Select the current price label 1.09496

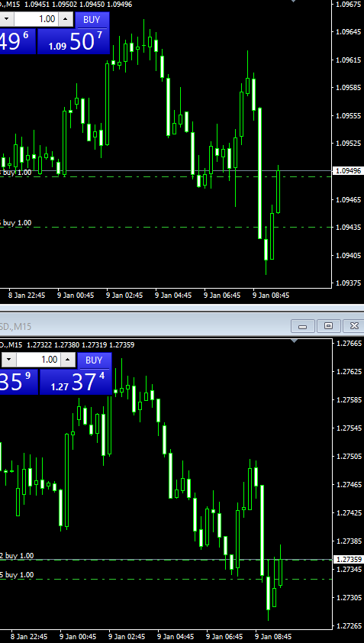point(348,171)
